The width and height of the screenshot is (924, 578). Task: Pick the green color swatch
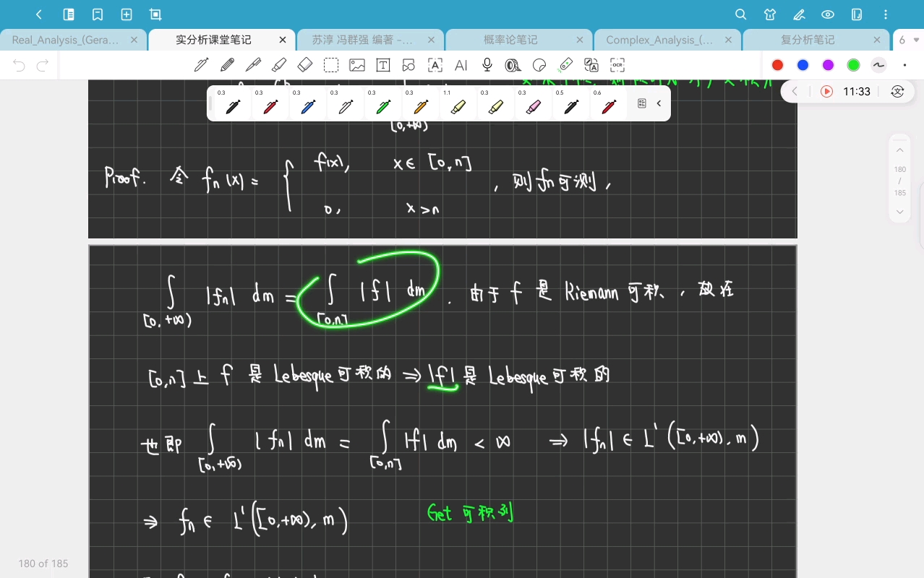853,65
